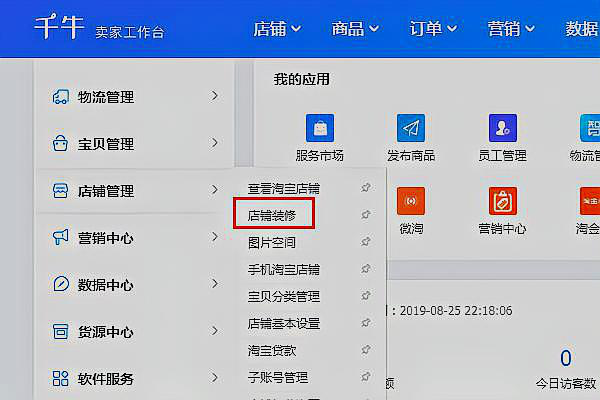
Task: Click the timestamp 2019-08-25 22:18:06
Action: pos(456,310)
